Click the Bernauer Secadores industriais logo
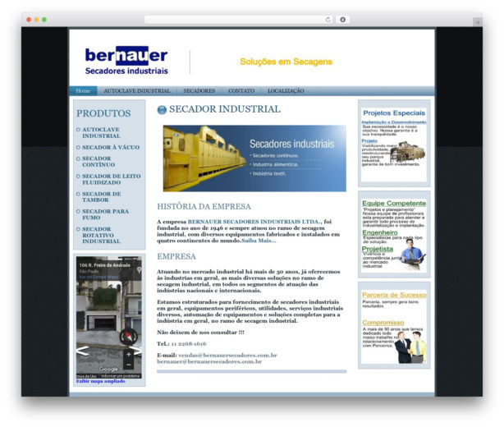 [126, 61]
